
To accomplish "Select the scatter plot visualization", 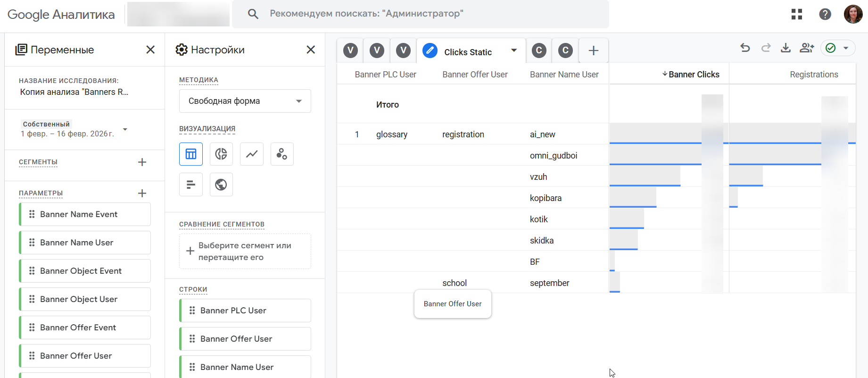I will (x=282, y=154).
